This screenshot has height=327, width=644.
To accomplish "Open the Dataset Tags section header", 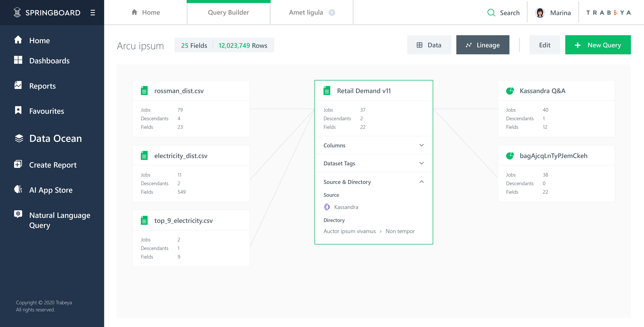I will click(x=374, y=163).
